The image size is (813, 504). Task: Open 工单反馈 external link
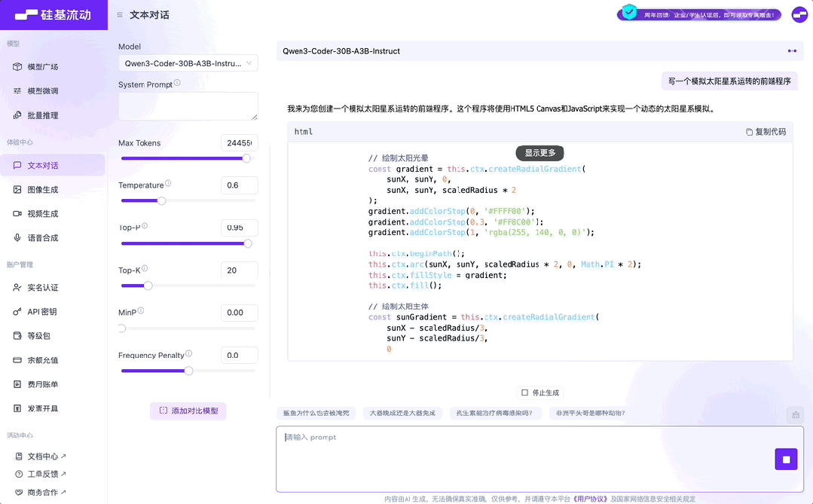tap(41, 474)
